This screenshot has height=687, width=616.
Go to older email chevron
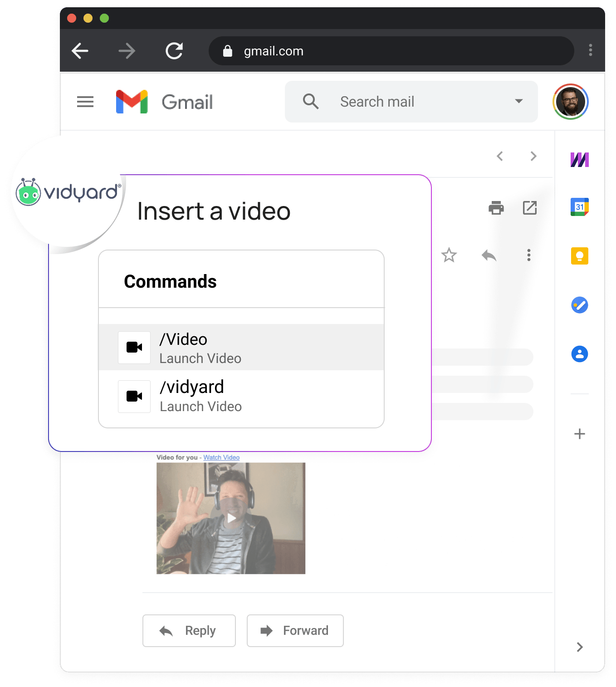click(533, 156)
